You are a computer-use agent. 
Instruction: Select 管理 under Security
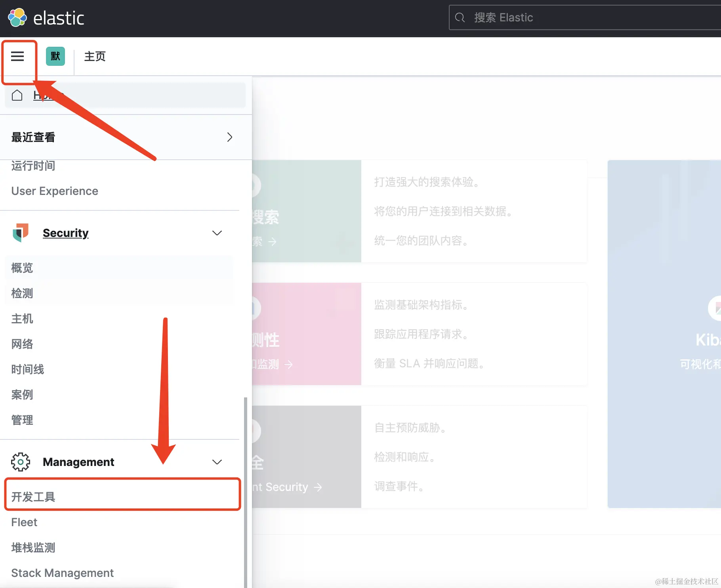point(22,420)
